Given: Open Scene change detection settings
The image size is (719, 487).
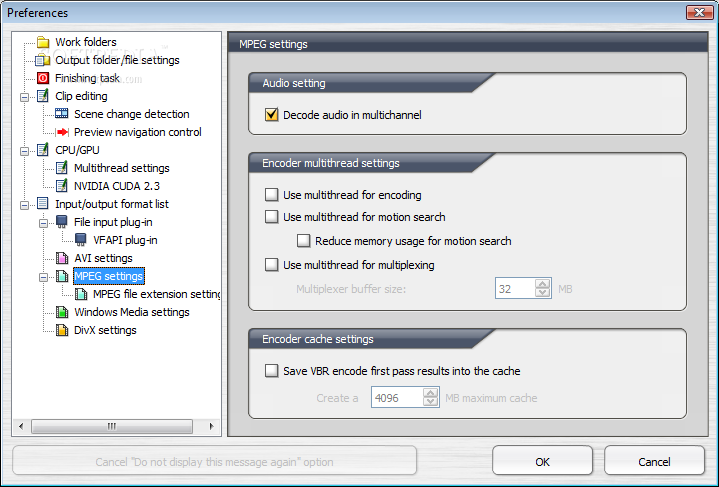Looking at the screenshot, I should click(x=132, y=114).
